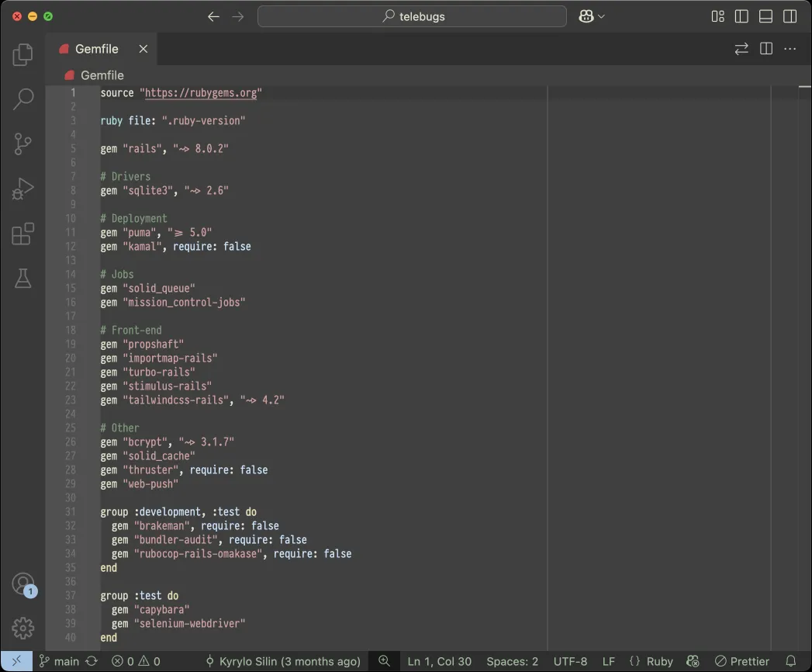Open the Extensions view

click(22, 234)
